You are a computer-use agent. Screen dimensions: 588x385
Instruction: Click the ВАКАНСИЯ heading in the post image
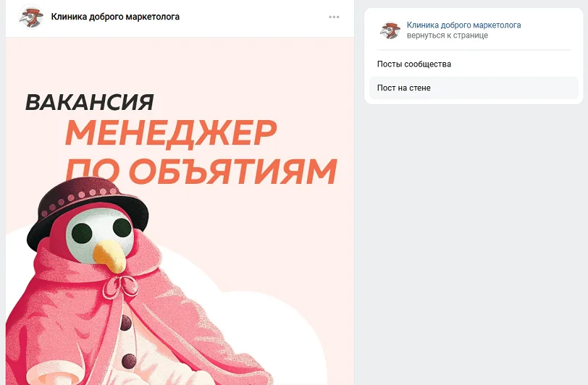coord(90,102)
